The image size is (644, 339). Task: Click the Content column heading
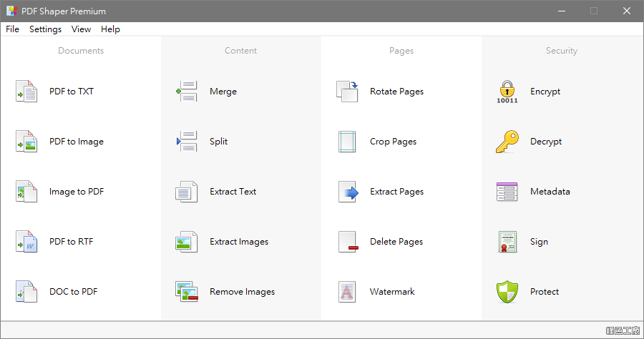point(240,51)
